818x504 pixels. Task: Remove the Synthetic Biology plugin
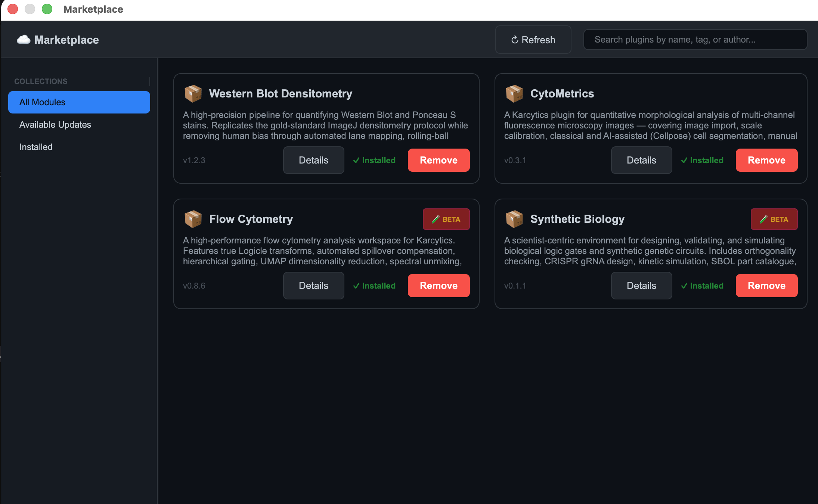766,286
